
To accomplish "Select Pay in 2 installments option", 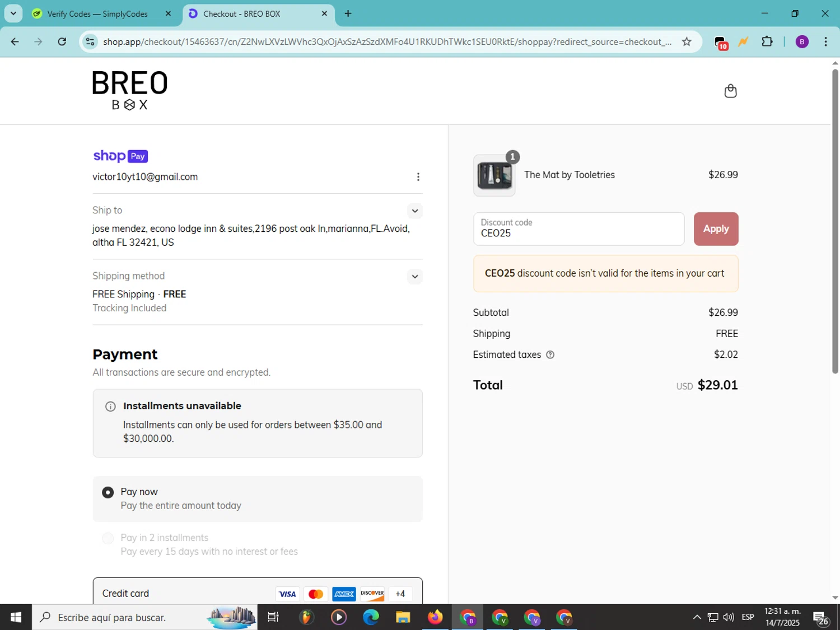I will pos(108,538).
